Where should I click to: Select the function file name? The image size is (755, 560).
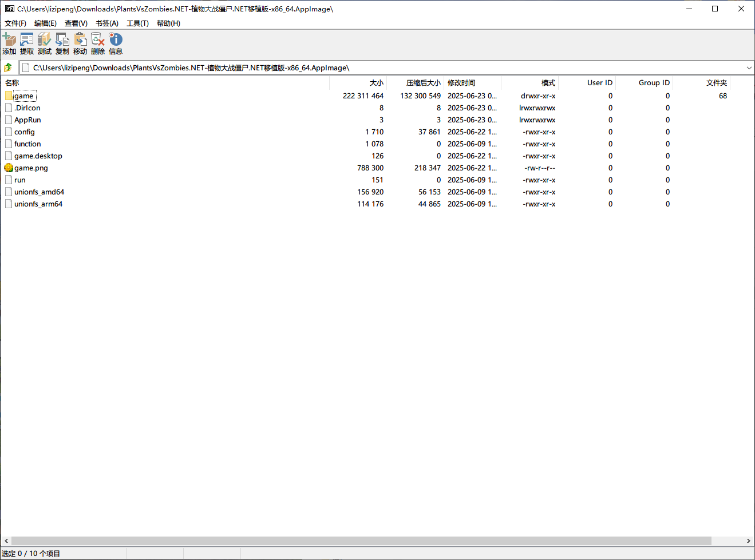[x=27, y=144]
